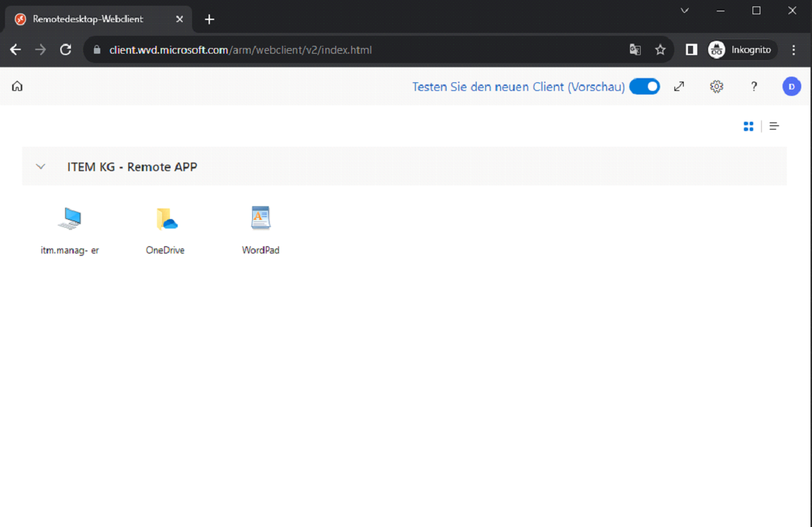Toggle the new client preview switch

tap(644, 87)
